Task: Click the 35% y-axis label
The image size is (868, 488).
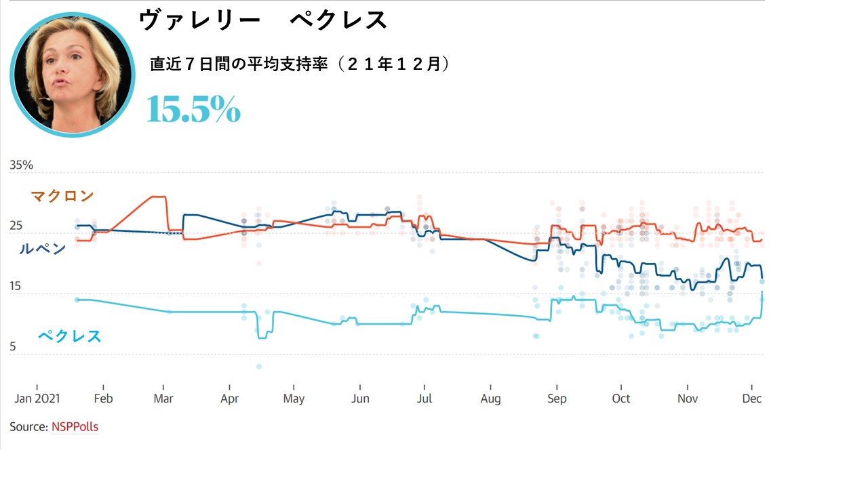Action: pos(22,165)
